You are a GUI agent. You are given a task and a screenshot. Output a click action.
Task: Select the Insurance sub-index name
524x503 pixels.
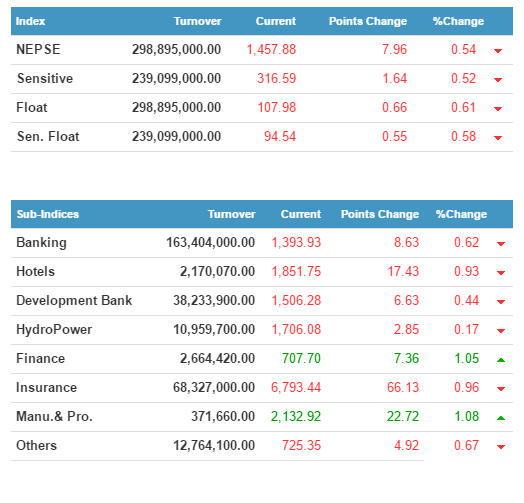[46, 387]
